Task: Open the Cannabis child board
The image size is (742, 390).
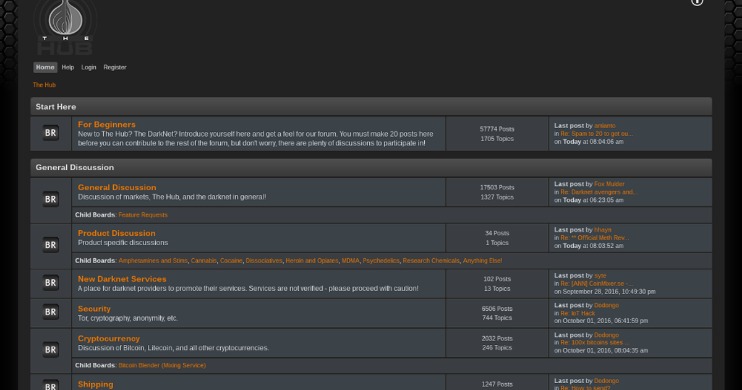Action: 203,261
